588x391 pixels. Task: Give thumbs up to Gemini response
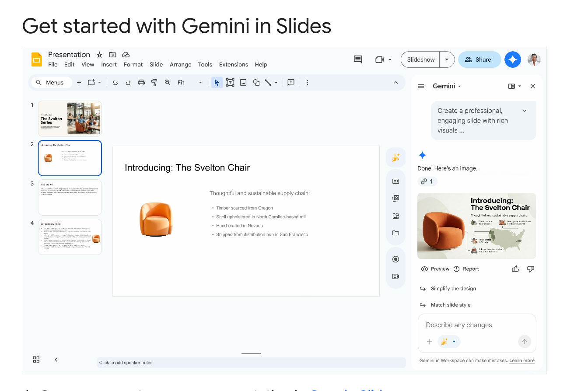[x=515, y=269]
